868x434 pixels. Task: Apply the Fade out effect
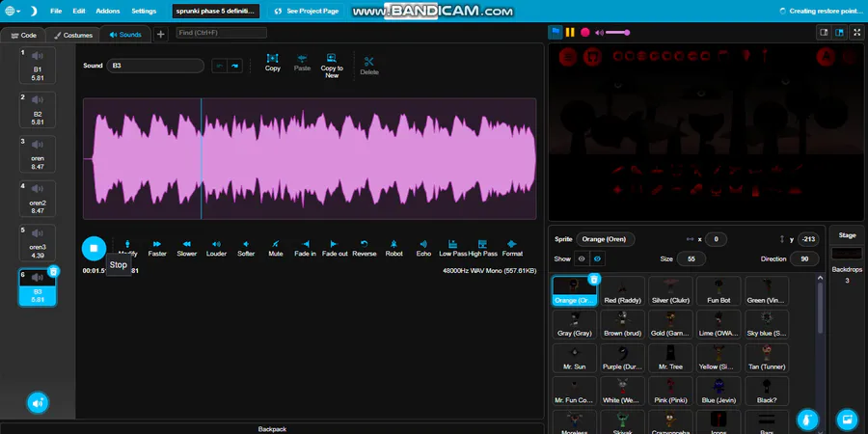335,248
